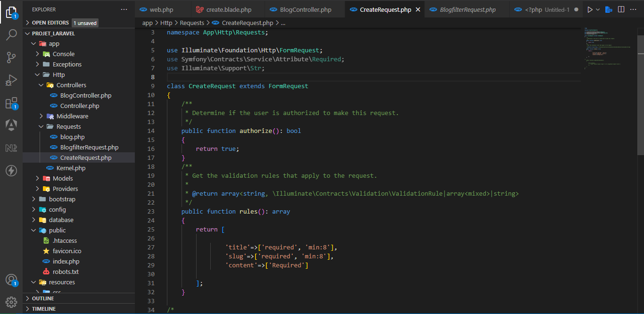Image resolution: width=644 pixels, height=314 pixels.
Task: Open Manage settings gear icon
Action: [x=11, y=302]
